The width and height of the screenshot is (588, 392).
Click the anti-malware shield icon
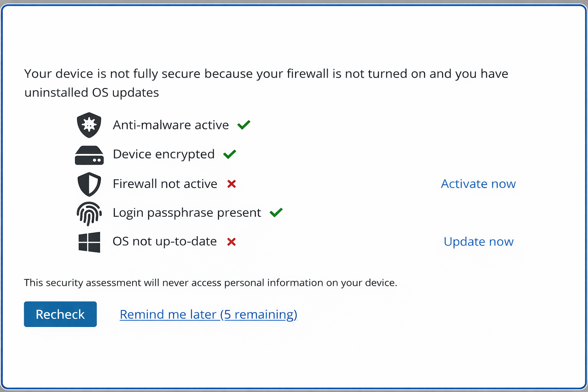[x=89, y=124]
